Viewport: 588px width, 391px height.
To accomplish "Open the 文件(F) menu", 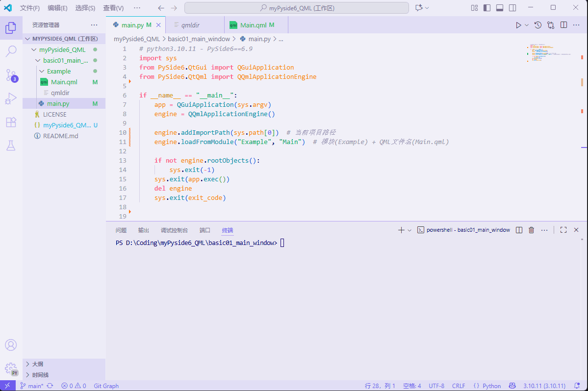I will 29,8.
